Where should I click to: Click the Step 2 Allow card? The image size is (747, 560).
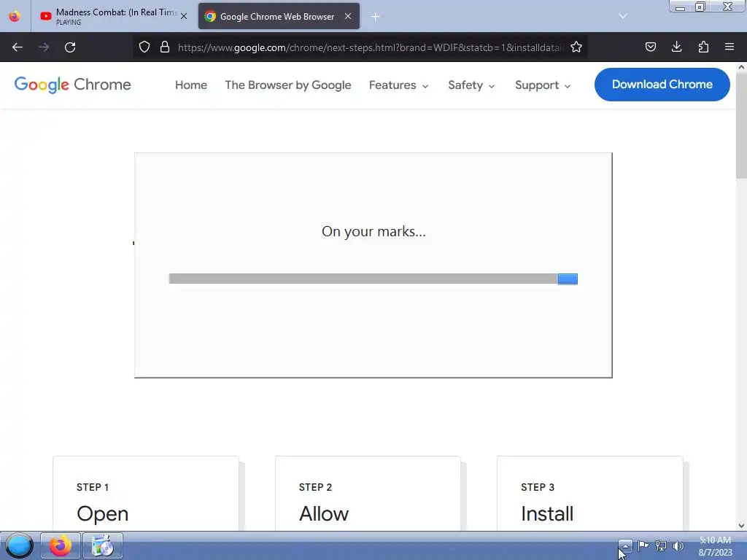pos(368,494)
